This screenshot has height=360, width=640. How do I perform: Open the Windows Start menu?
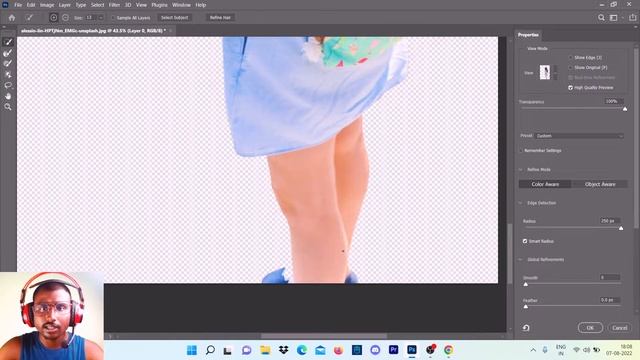point(191,350)
